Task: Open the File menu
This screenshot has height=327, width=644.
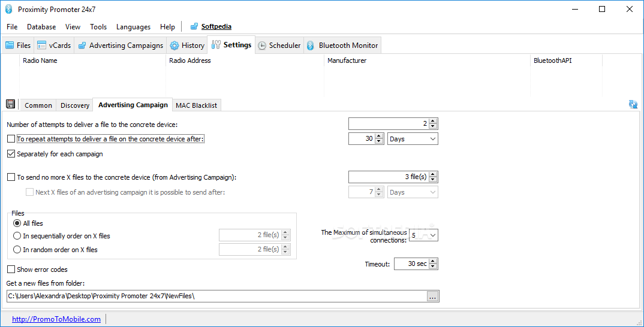Action: [x=12, y=27]
